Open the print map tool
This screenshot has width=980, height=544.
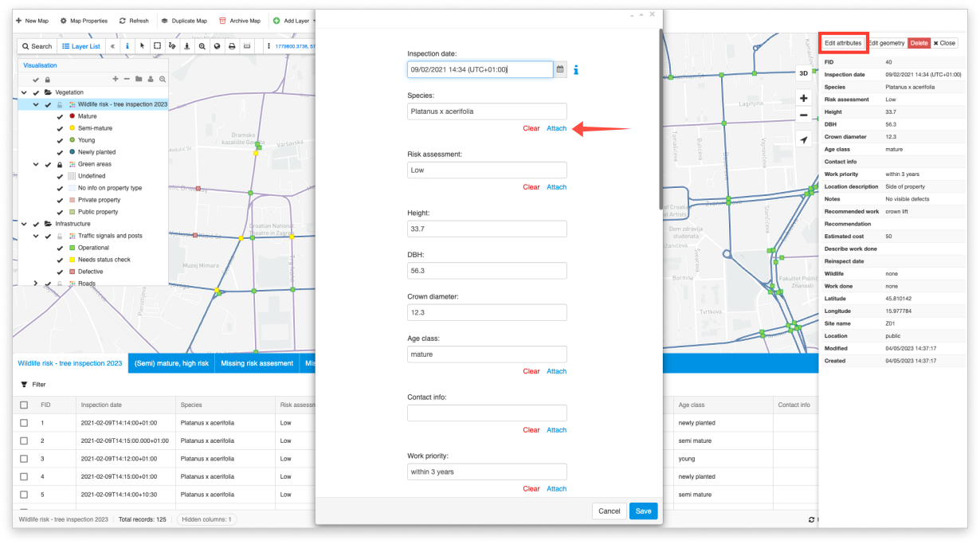[x=230, y=46]
